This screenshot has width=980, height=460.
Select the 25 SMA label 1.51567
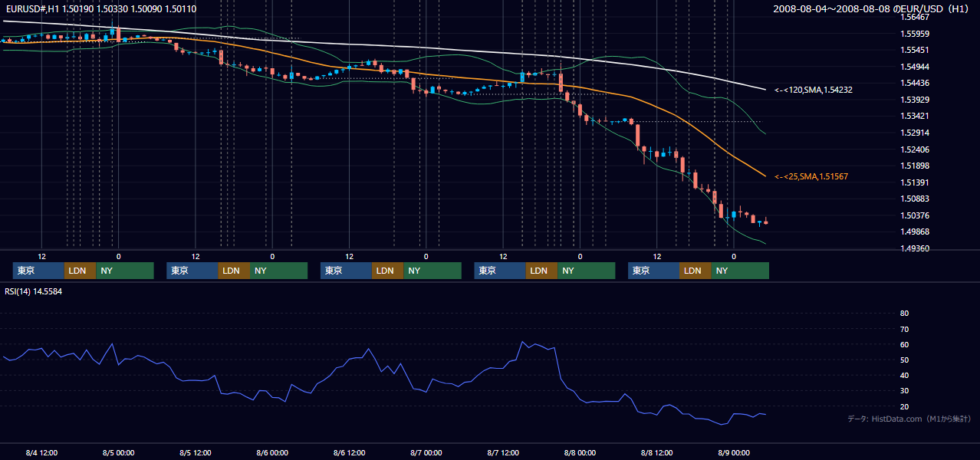click(x=811, y=176)
